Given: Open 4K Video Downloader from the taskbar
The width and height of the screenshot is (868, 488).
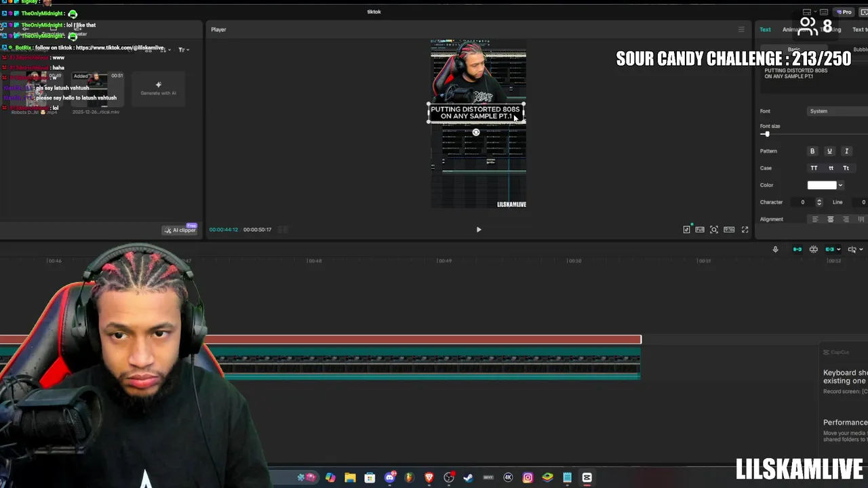Looking at the screenshot, I should pos(508,478).
